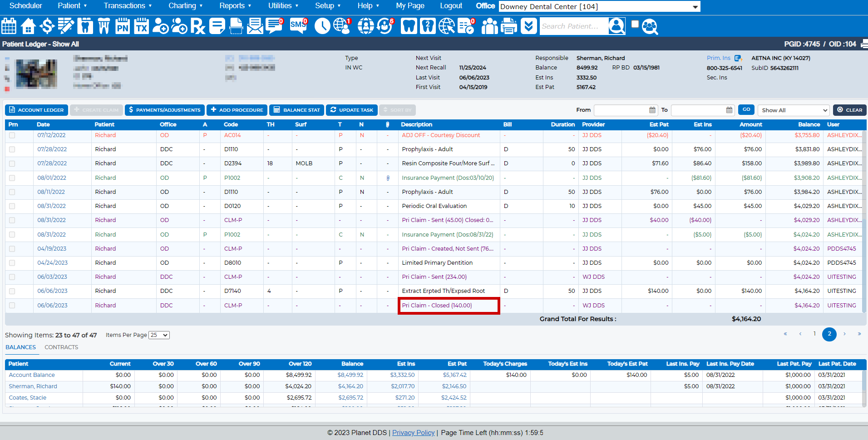The image size is (868, 440).
Task: Click the CLEAR filter button
Action: tap(849, 110)
